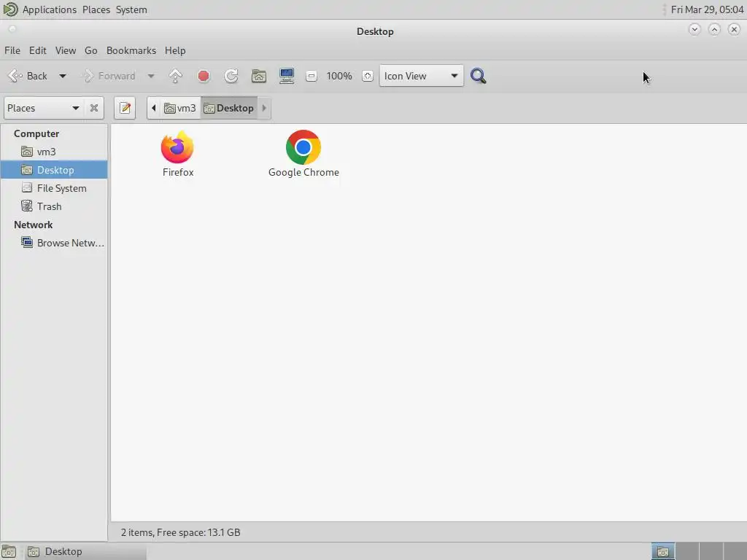This screenshot has height=560, width=747.
Task: Click the show desktop icon in bottom panel
Action: pyautogui.click(x=9, y=551)
